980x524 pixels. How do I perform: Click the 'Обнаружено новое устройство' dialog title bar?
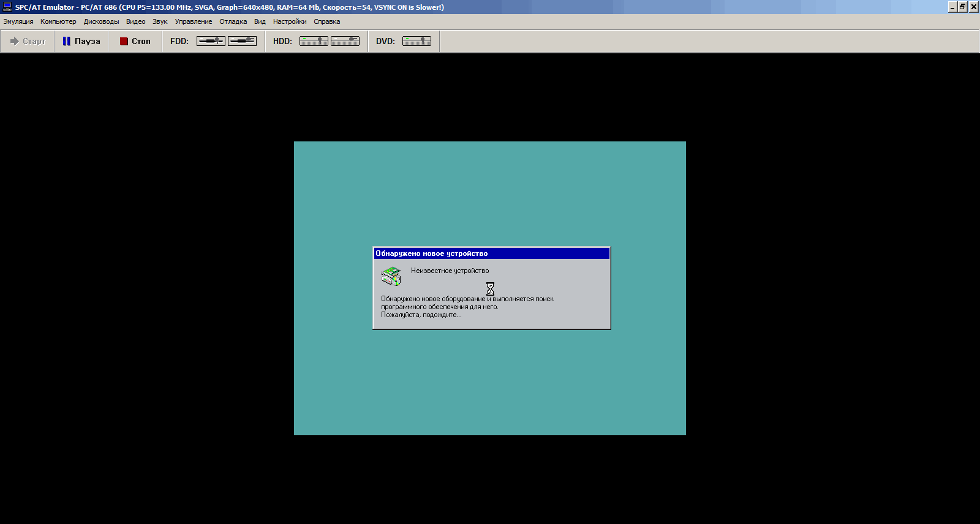(492, 253)
